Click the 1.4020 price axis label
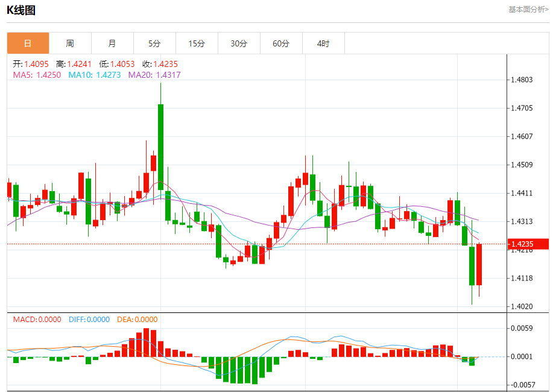 click(522, 306)
